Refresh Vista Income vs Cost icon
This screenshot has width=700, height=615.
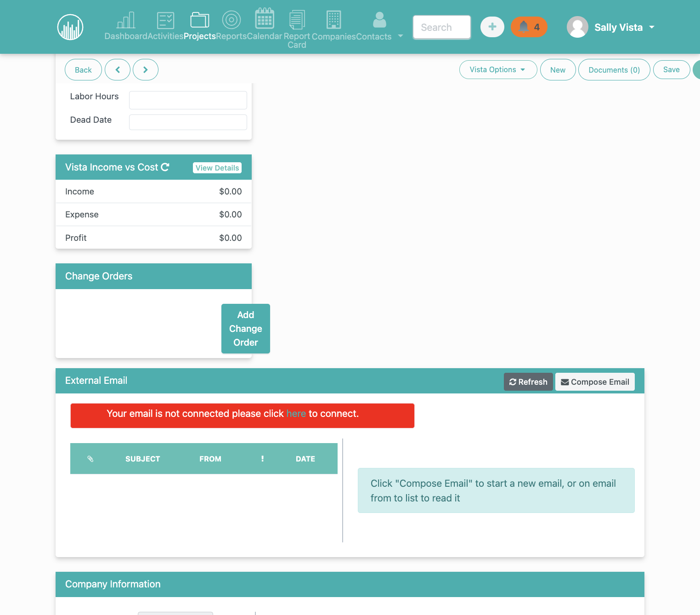(165, 167)
